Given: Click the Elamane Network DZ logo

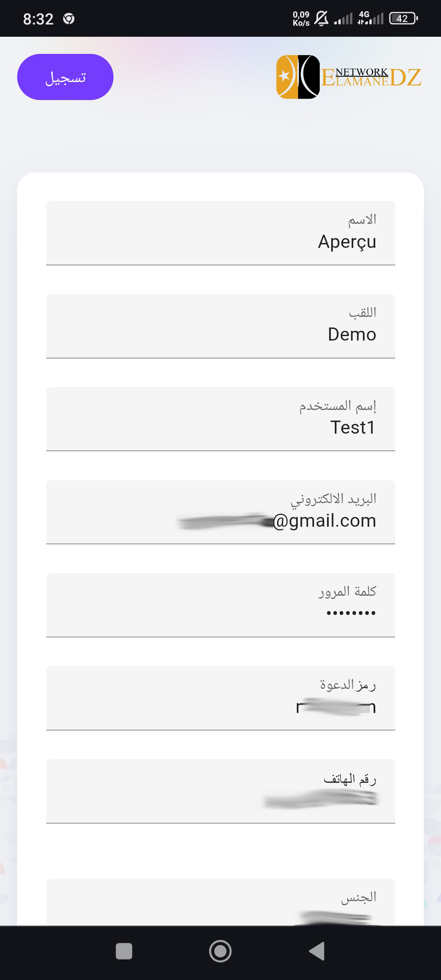Looking at the screenshot, I should point(348,77).
